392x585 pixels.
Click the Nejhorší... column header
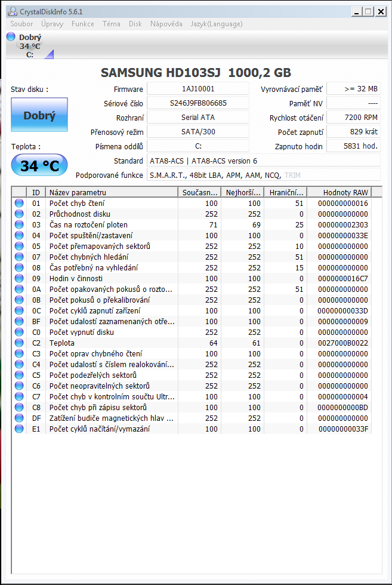pyautogui.click(x=242, y=192)
